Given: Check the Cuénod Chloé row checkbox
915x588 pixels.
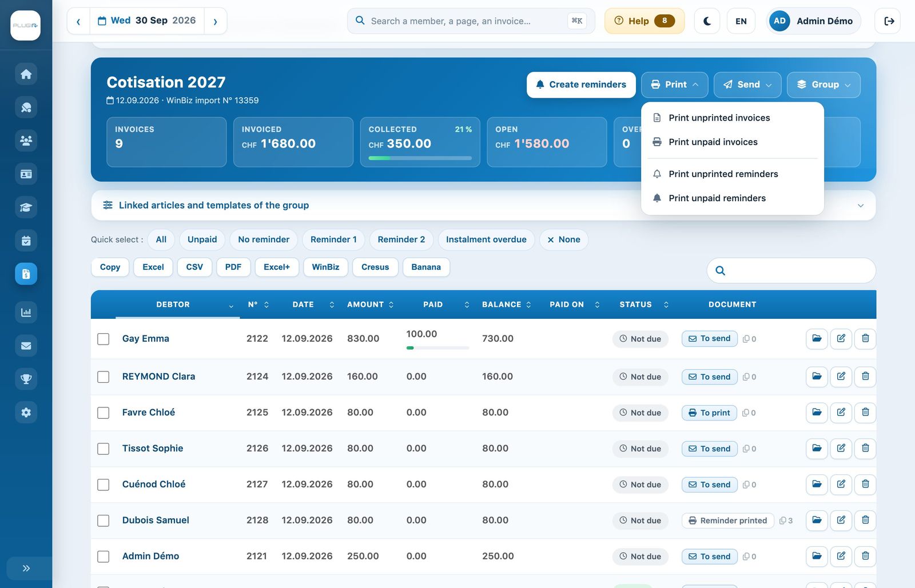Looking at the screenshot, I should 104,485.
